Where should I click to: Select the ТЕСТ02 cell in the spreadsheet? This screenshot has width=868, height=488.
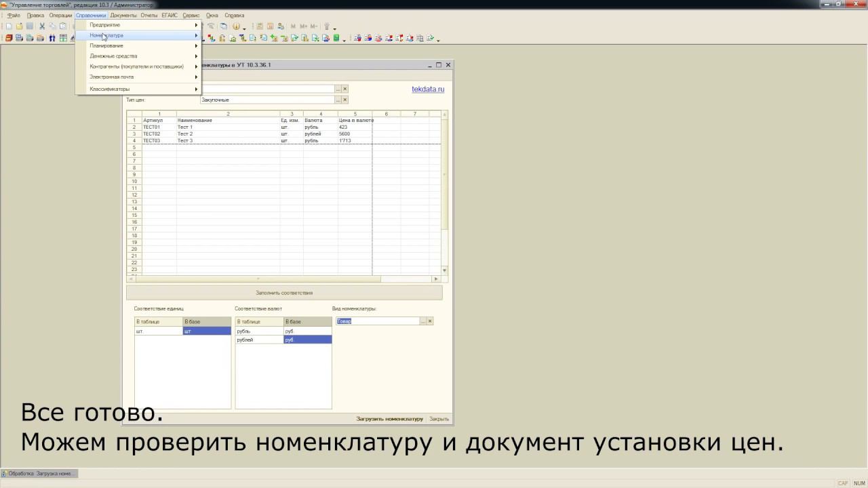[159, 134]
